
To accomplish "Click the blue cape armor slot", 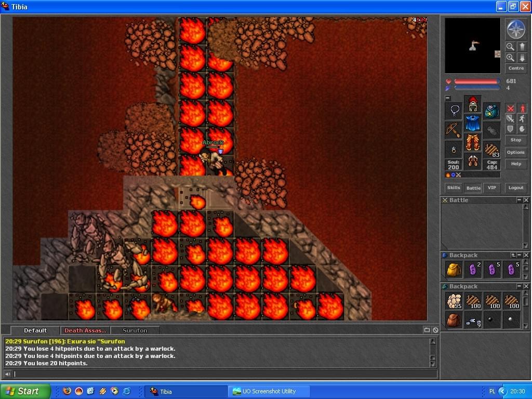I will pos(472,124).
